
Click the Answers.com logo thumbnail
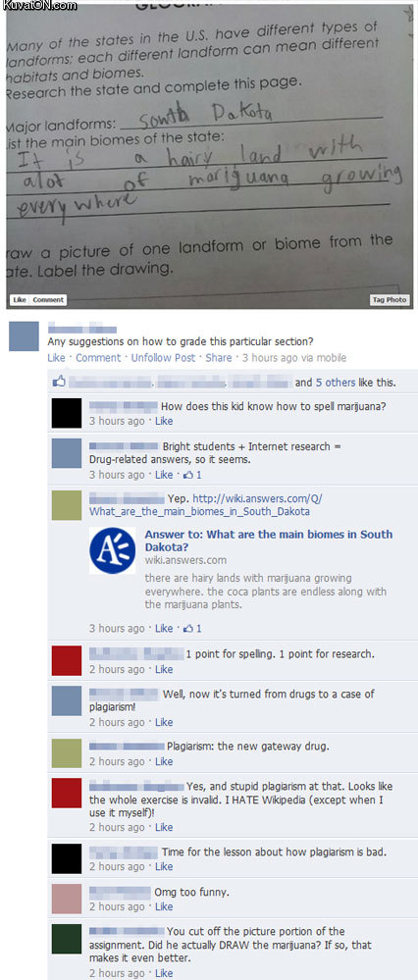(x=113, y=550)
